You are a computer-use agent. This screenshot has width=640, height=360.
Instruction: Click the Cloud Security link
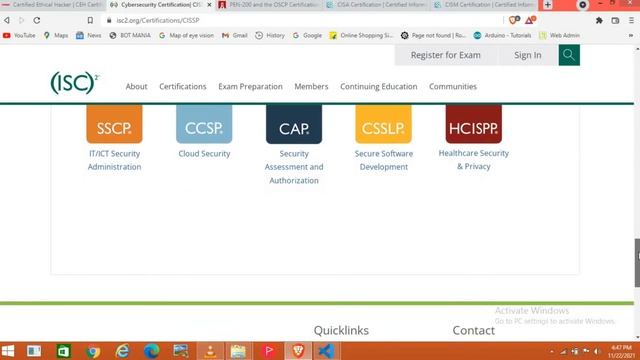204,153
